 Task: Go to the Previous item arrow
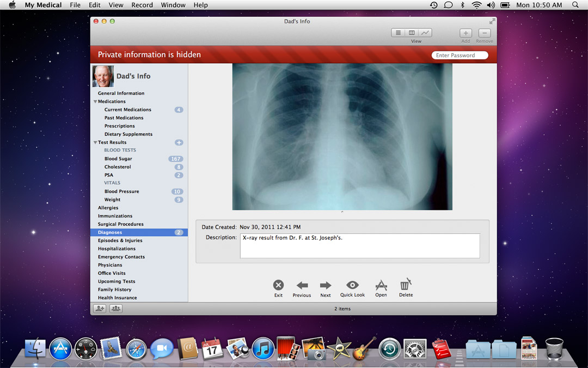[302, 285]
